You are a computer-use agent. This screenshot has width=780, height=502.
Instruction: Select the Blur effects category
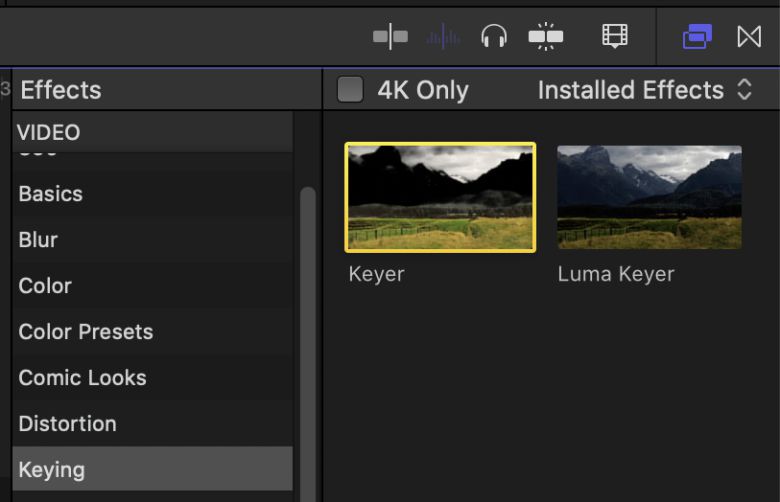(38, 240)
